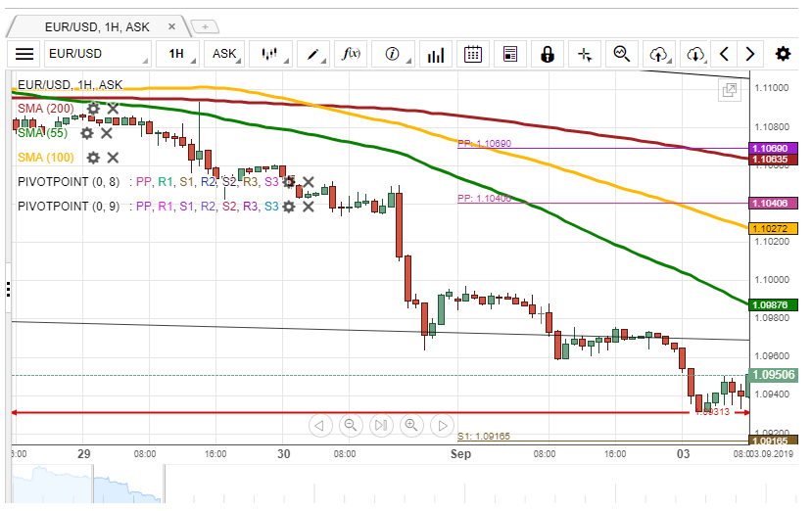This screenshot has height=511, width=812.
Task: Click the zoom in circle button
Action: pyautogui.click(x=411, y=426)
